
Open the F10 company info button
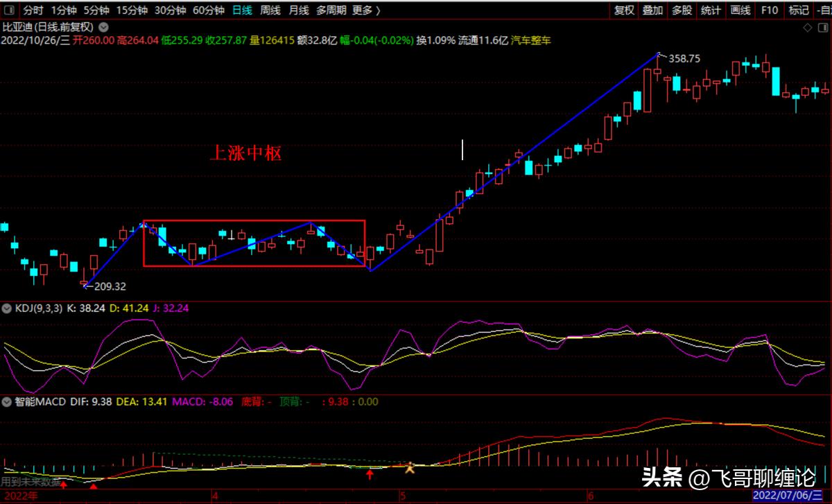[x=770, y=10]
